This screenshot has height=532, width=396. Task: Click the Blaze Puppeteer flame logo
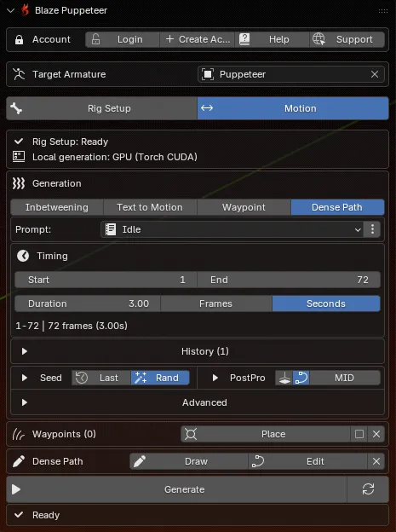tap(25, 10)
